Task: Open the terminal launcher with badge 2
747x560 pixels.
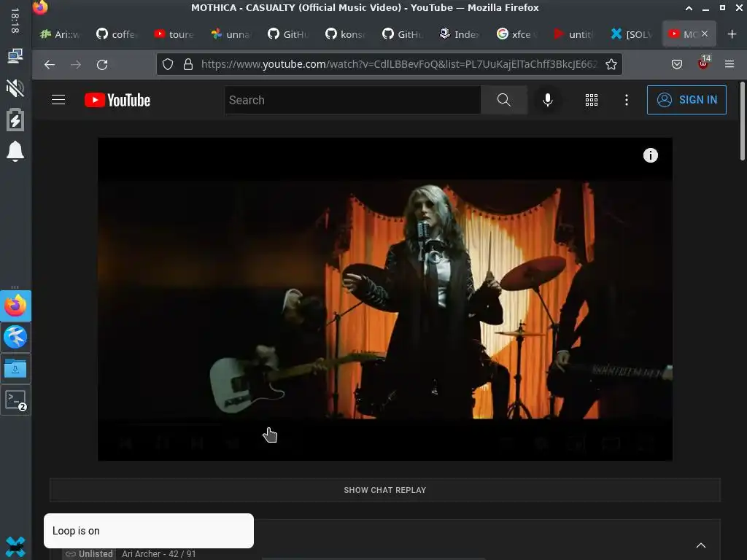Action: tap(15, 400)
